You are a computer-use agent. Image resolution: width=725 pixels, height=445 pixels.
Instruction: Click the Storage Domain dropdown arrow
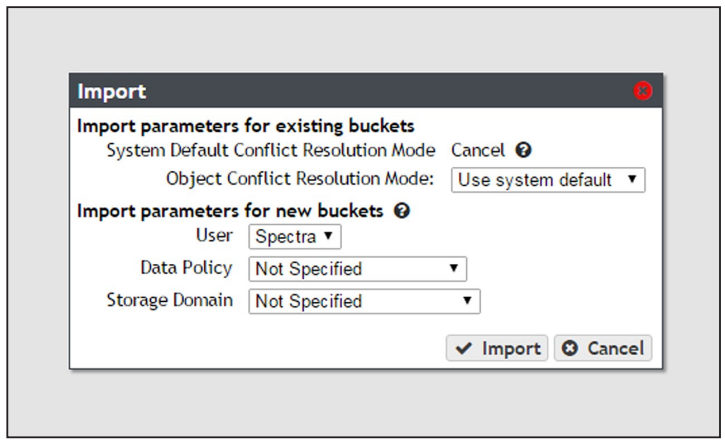click(467, 300)
